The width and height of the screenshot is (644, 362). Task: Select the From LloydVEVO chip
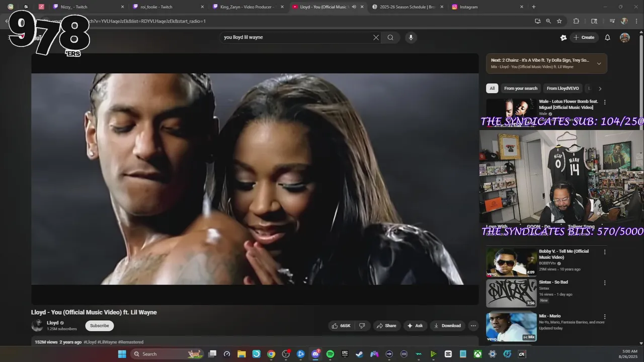point(562,88)
